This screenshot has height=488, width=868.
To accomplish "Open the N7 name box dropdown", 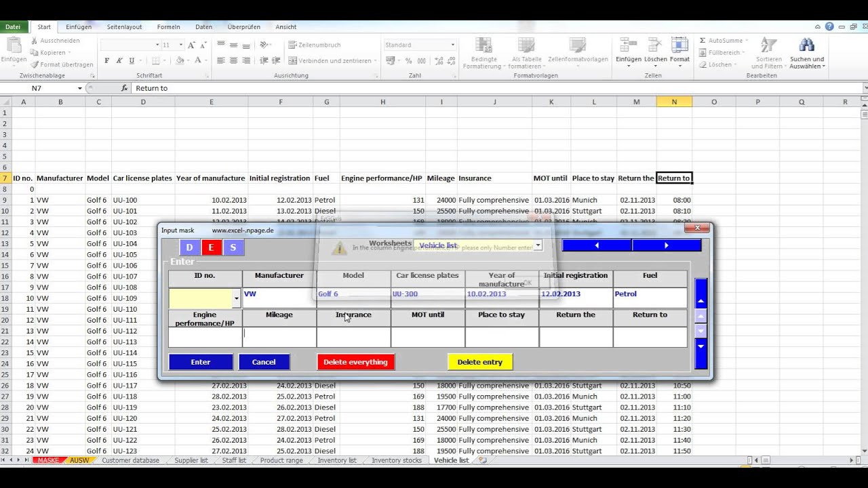I will 79,88.
